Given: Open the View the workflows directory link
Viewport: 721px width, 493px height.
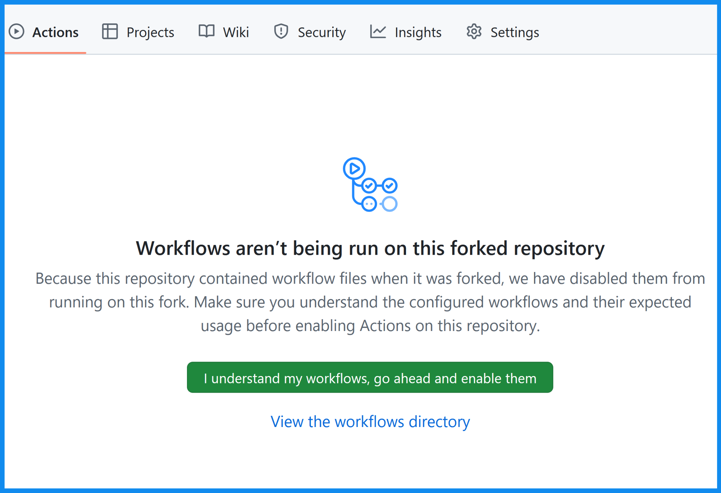Looking at the screenshot, I should point(370,422).
